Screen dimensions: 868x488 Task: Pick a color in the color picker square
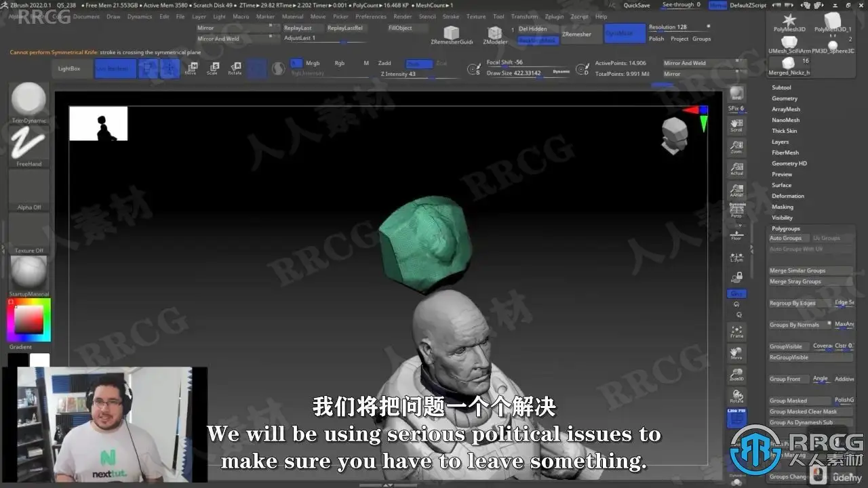(28, 320)
